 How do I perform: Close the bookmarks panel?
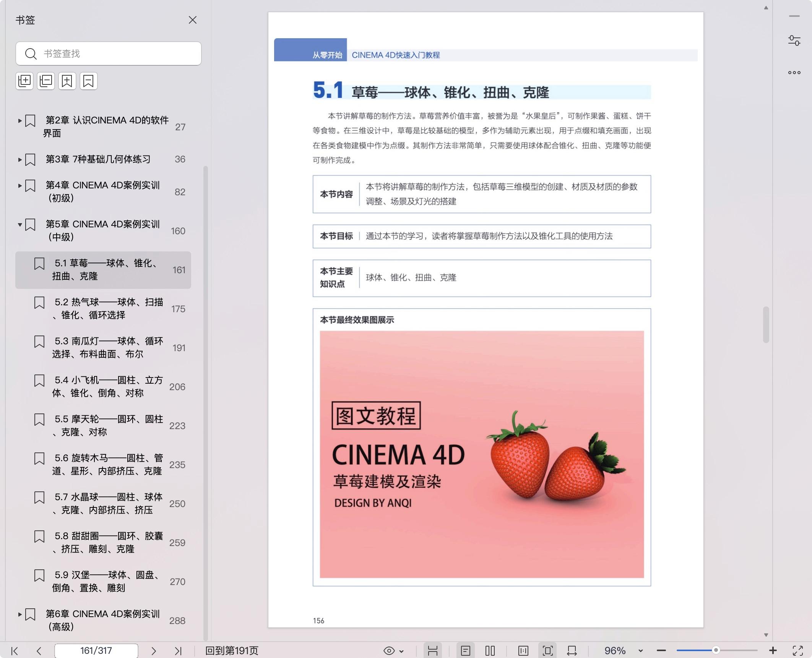coord(193,20)
